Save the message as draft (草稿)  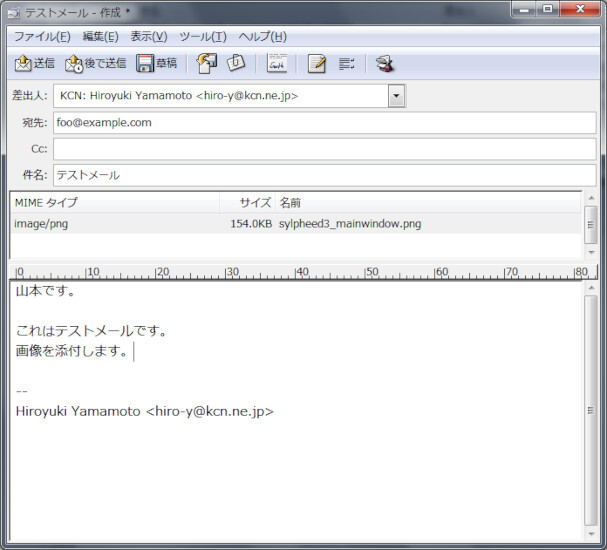[157, 64]
